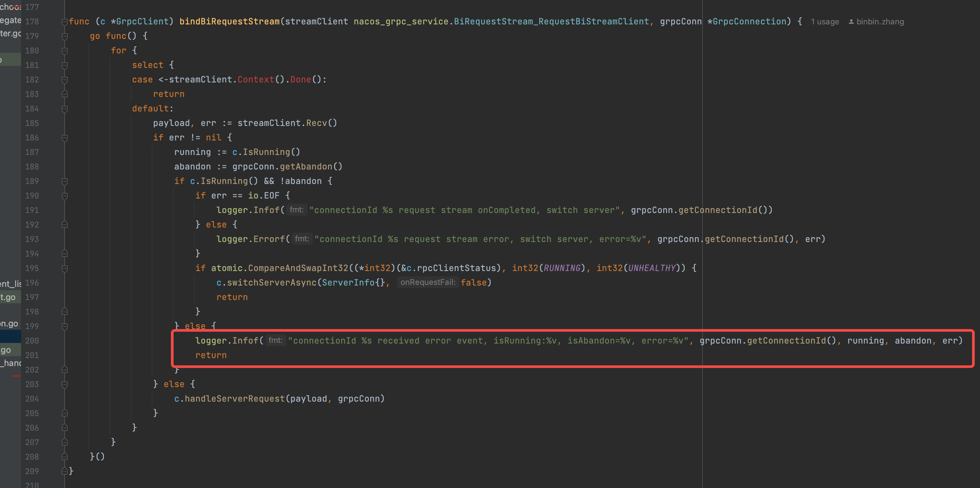Open the '1 usage' inlay hint

tap(825, 22)
